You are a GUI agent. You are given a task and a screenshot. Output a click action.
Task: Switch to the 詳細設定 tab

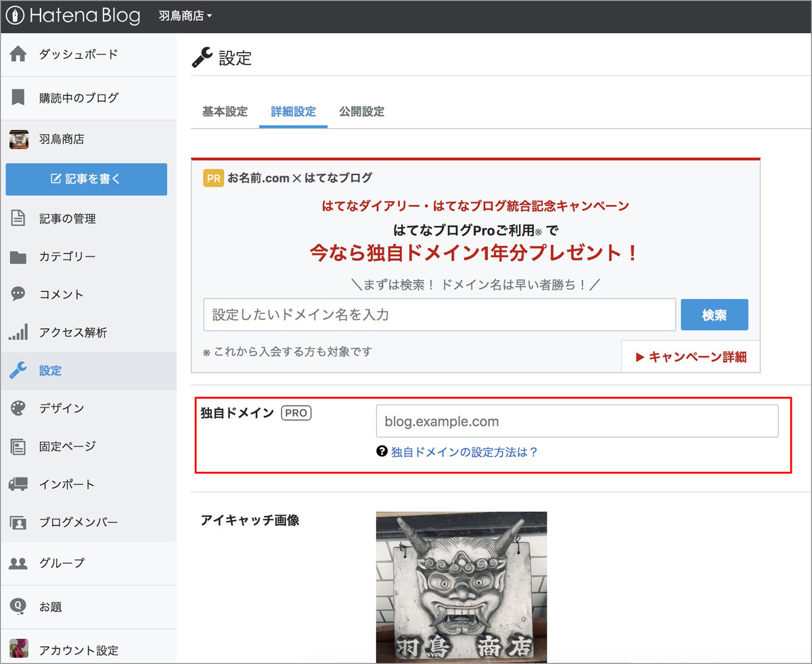click(x=293, y=112)
